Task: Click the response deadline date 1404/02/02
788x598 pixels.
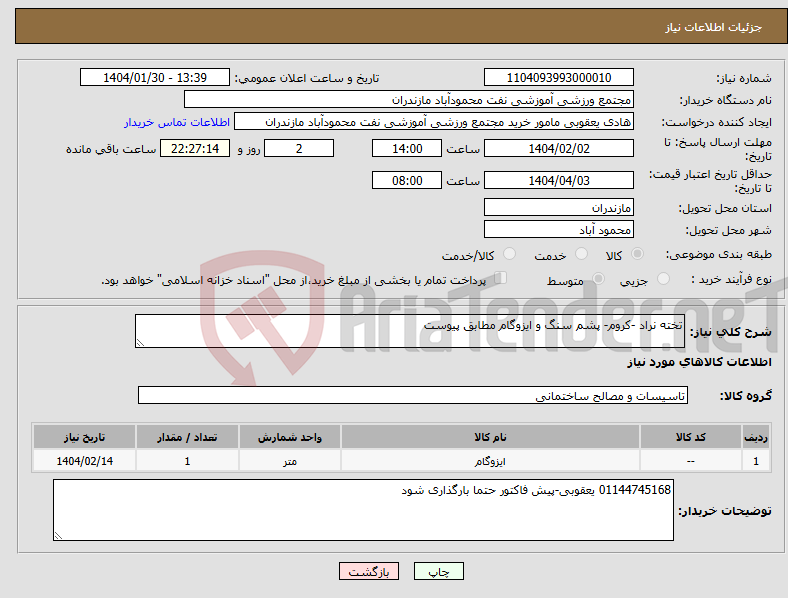Action: point(559,148)
